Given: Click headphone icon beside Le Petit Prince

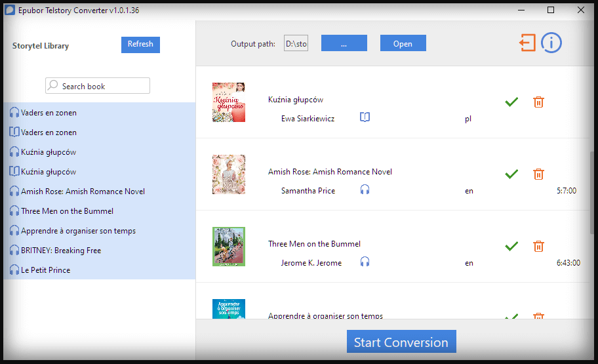Looking at the screenshot, I should tap(14, 270).
